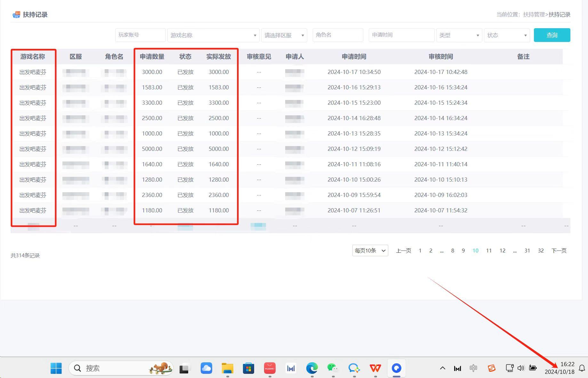
Task: Expand the 请选择区服 dropdown
Action: (284, 35)
